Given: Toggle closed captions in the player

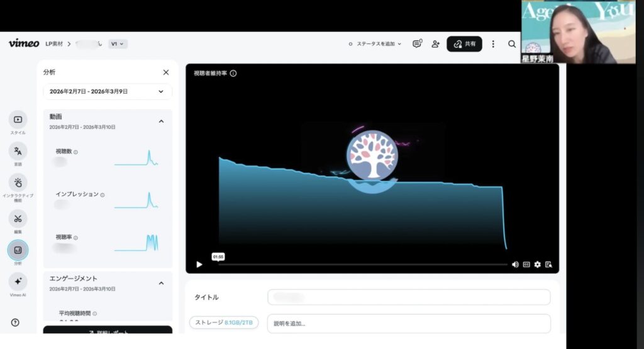Looking at the screenshot, I should (x=526, y=265).
